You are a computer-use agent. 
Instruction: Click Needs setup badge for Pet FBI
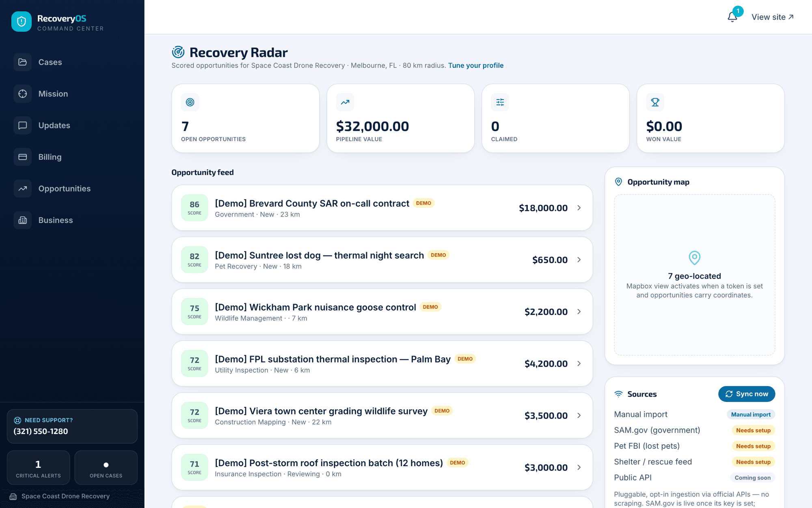tap(753, 446)
